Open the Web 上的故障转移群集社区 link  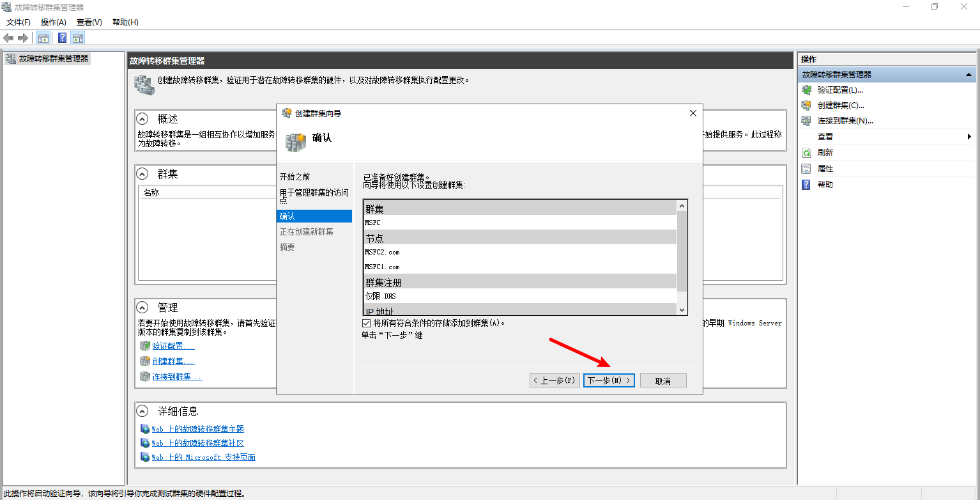click(197, 443)
